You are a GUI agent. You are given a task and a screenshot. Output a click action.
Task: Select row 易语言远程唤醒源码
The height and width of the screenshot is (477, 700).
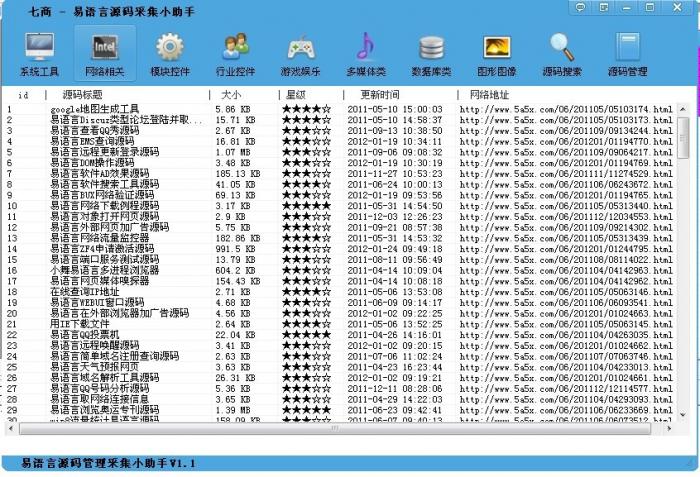pos(339,345)
